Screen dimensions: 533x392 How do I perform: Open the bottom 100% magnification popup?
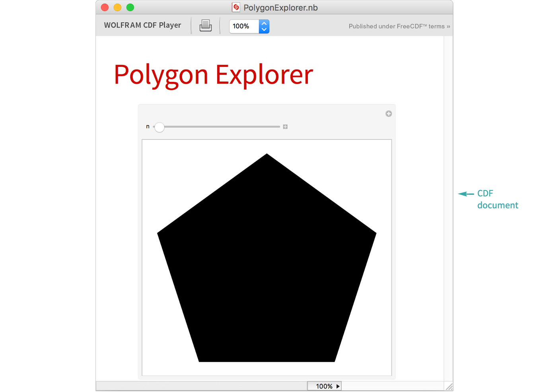[x=324, y=386]
